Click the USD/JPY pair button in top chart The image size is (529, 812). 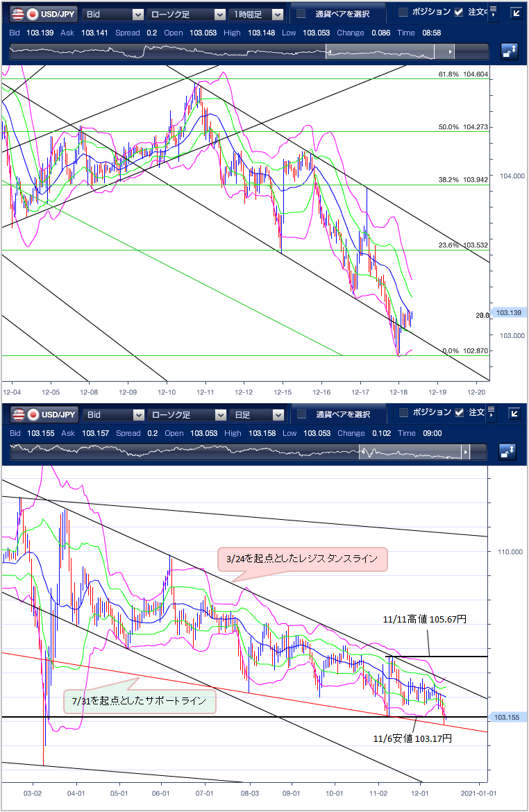(42, 14)
